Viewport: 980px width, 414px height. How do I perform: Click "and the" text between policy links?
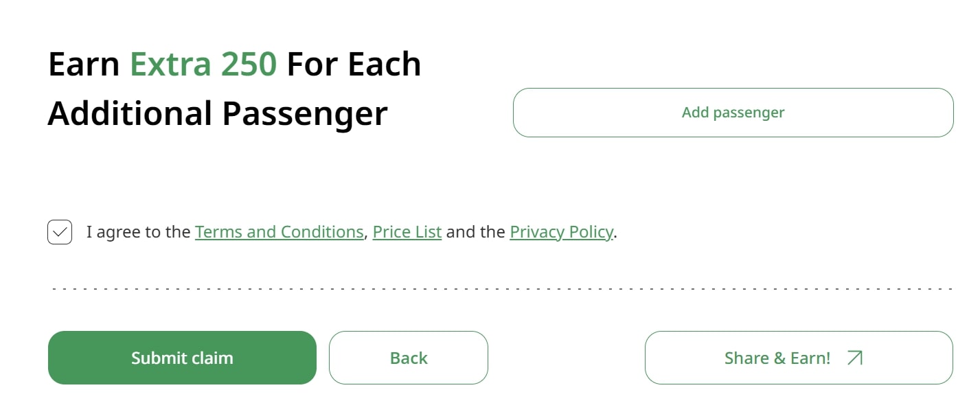(x=475, y=232)
